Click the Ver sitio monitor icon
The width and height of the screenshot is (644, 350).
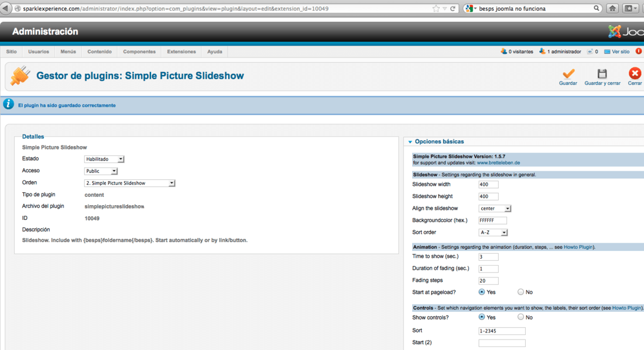(x=607, y=52)
